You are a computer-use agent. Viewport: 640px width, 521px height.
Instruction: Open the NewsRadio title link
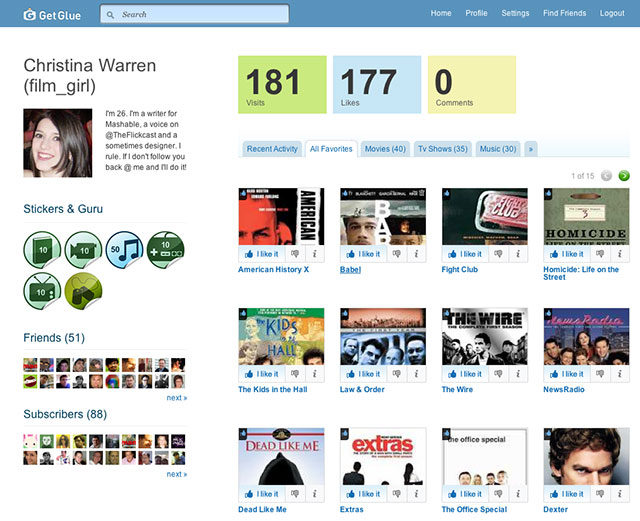[564, 390]
